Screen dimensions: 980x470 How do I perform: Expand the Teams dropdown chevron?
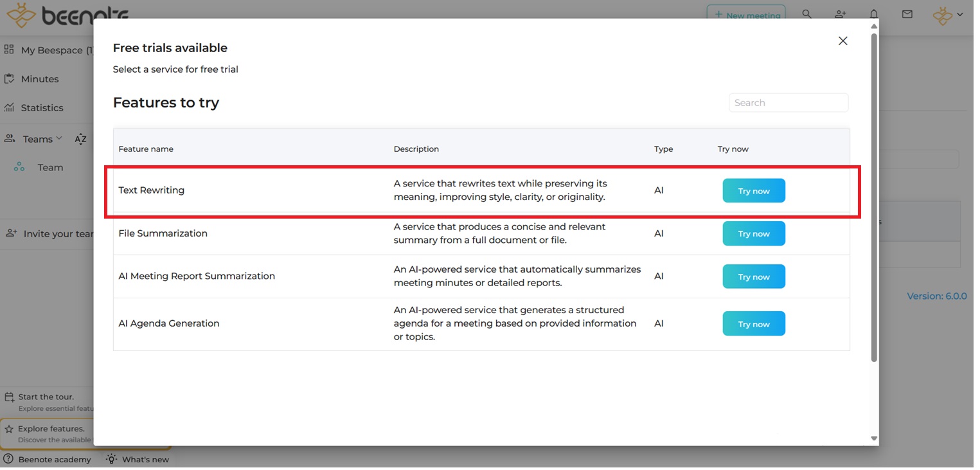click(59, 138)
